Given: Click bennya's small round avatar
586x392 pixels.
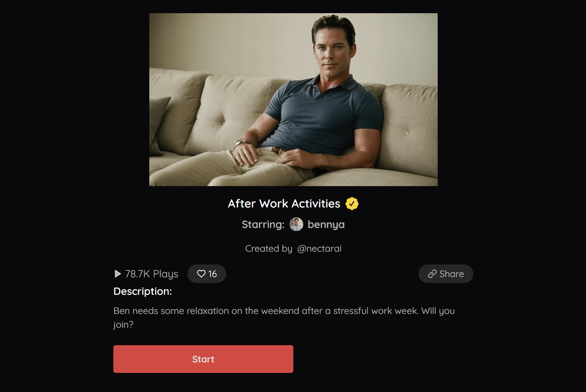Looking at the screenshot, I should click(x=296, y=224).
